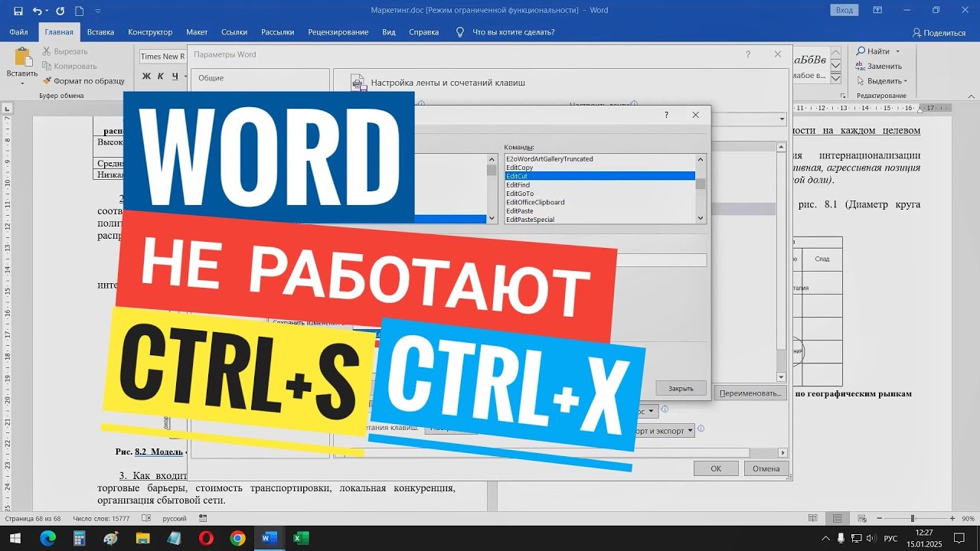This screenshot has width=980, height=551.
Task: Select EditFind in the Команды list
Action: (x=599, y=184)
